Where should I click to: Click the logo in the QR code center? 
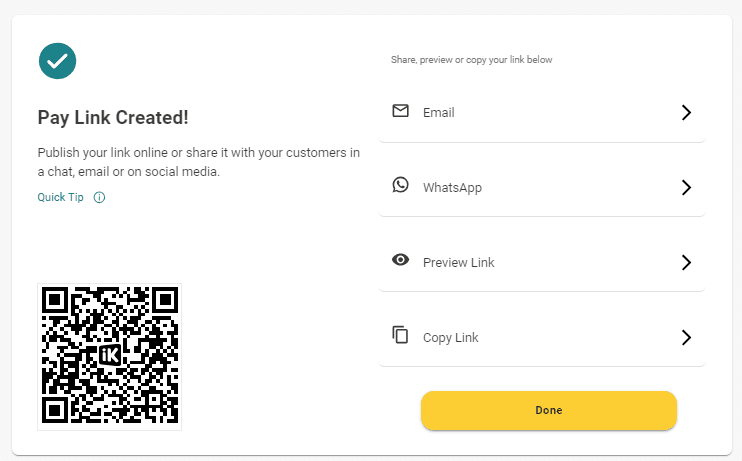pyautogui.click(x=110, y=356)
